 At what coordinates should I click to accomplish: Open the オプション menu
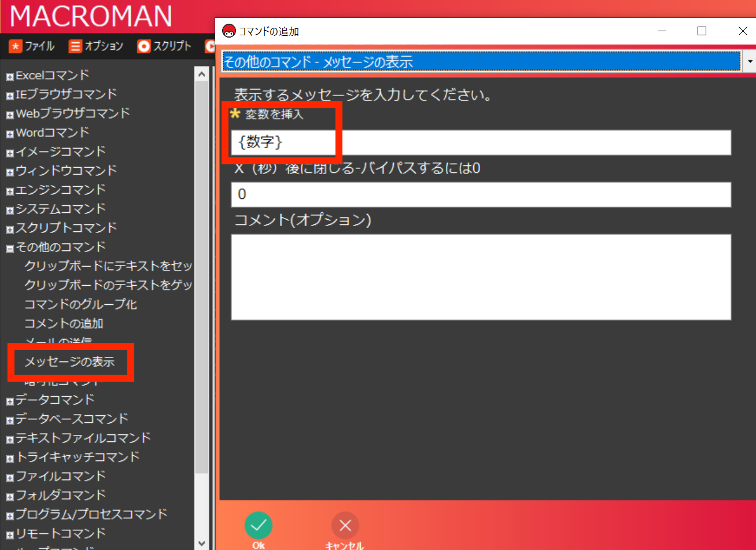click(x=96, y=46)
